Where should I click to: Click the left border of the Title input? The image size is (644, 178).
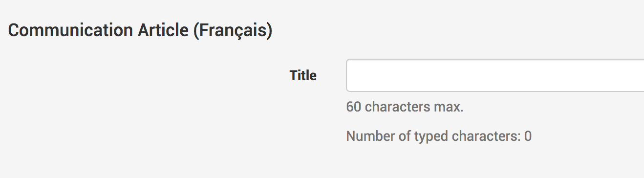point(346,75)
